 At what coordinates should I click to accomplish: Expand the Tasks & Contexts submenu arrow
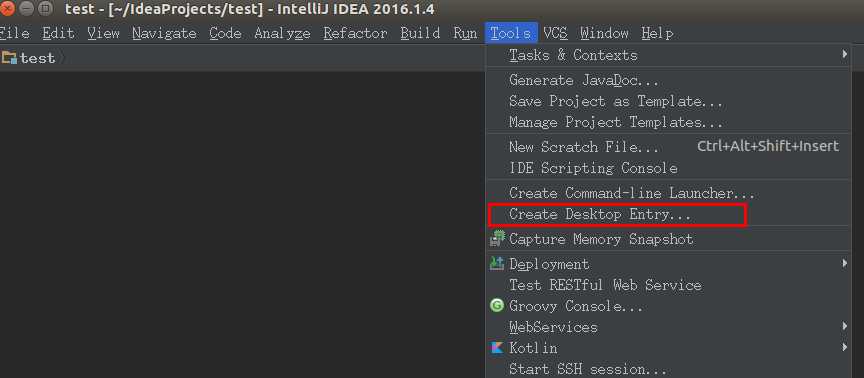click(x=845, y=54)
